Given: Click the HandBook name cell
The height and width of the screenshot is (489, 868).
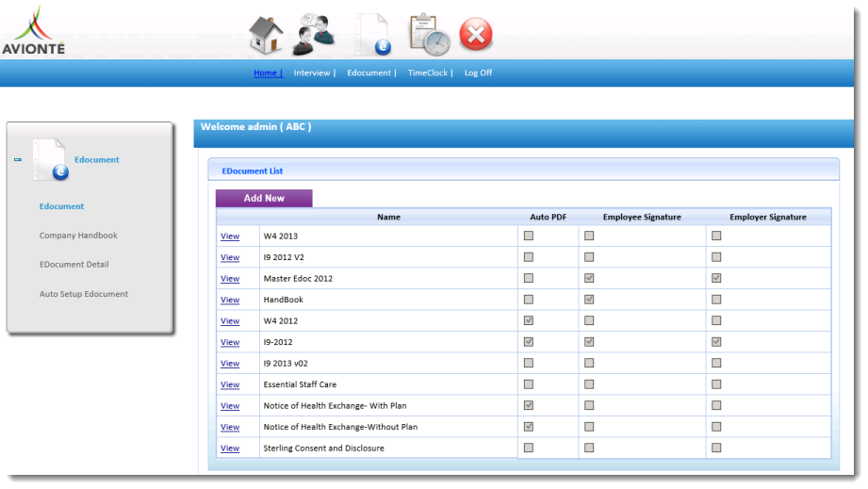Looking at the screenshot, I should click(388, 300).
